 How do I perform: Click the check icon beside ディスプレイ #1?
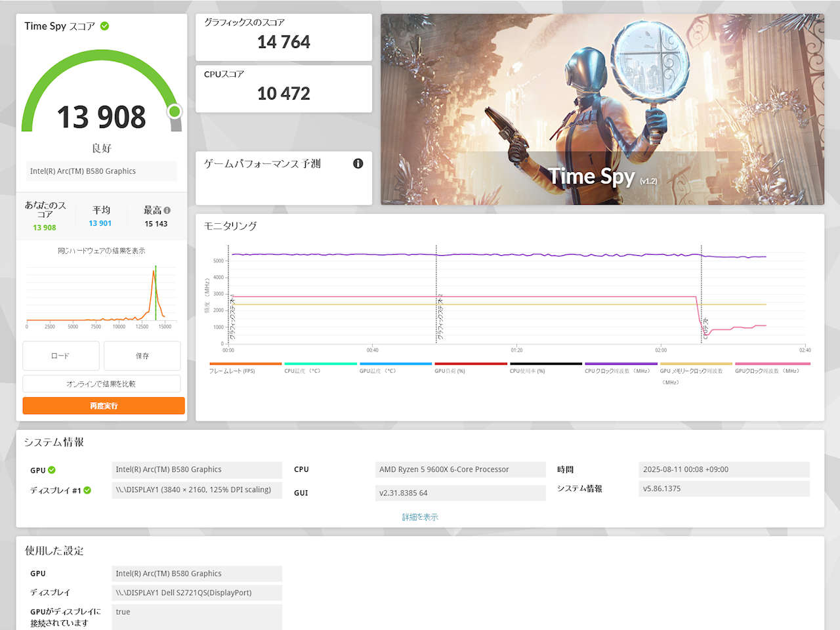tap(87, 490)
